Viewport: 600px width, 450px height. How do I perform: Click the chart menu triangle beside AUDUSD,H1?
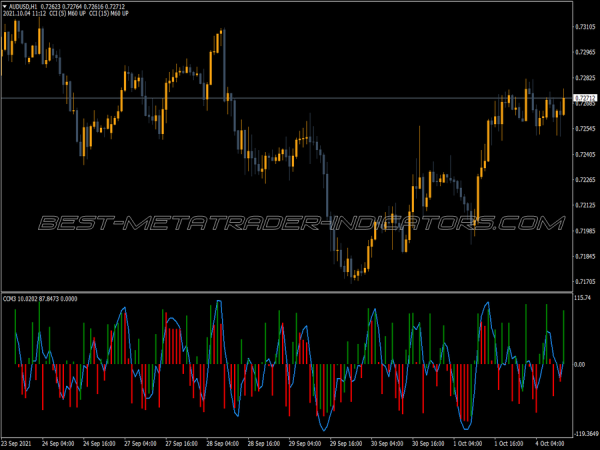point(5,7)
